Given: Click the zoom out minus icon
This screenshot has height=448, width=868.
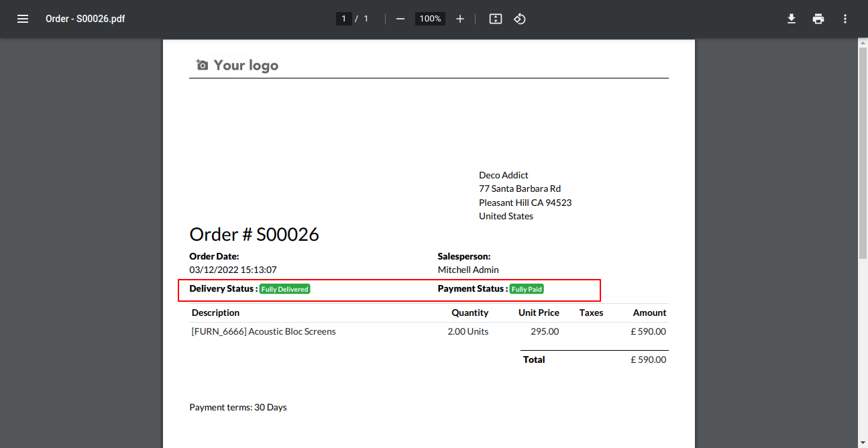Looking at the screenshot, I should (400, 19).
